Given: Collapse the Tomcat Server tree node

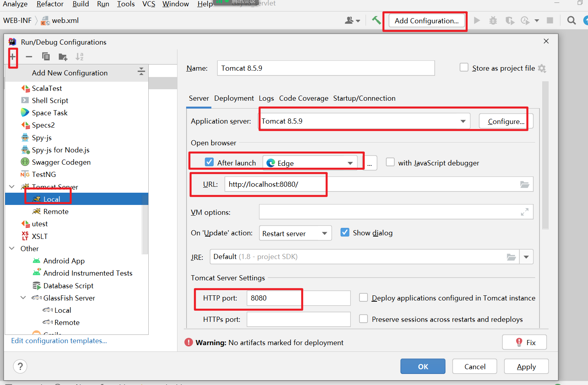Looking at the screenshot, I should (11, 186).
